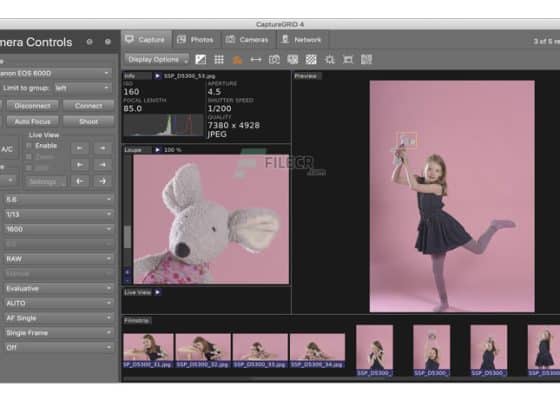Screen dimensions: 560x420
Task: Click the picture icon after the camera icon
Action: [293, 60]
